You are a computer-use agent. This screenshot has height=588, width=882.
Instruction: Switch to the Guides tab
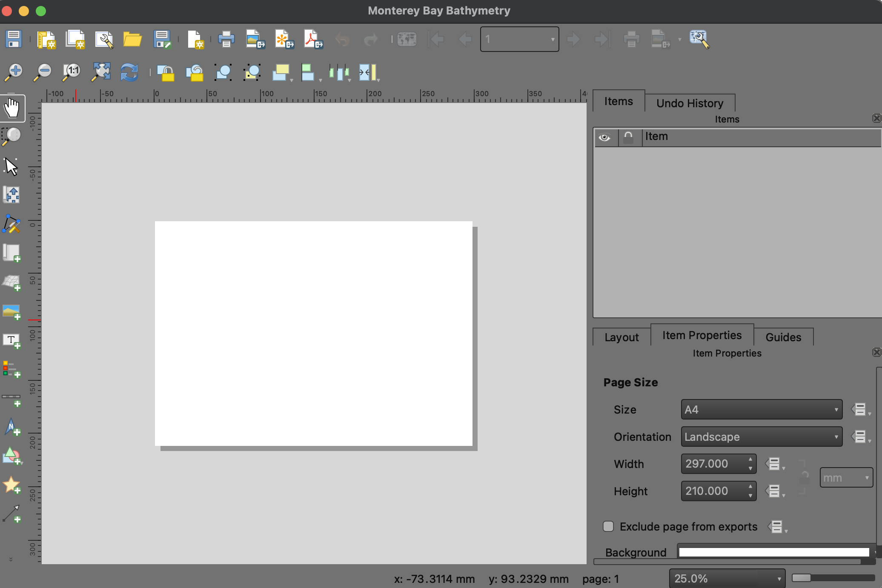pyautogui.click(x=783, y=337)
